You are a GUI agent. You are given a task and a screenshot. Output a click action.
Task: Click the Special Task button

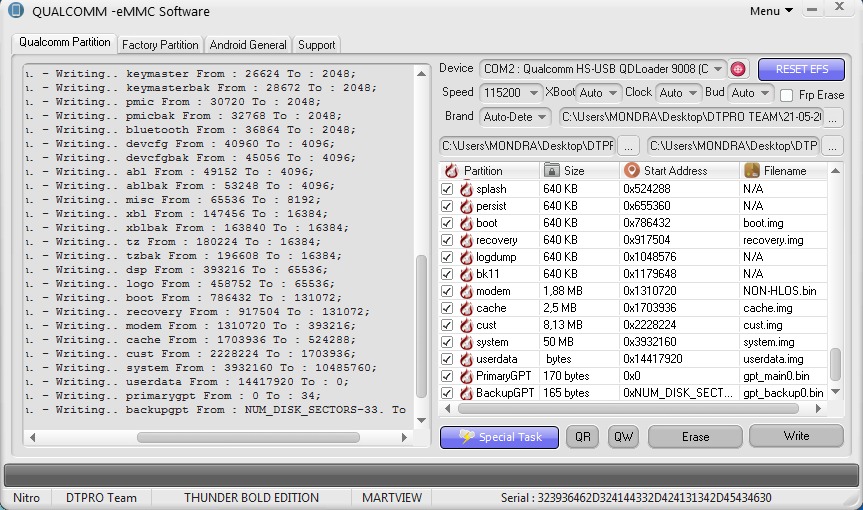click(499, 437)
